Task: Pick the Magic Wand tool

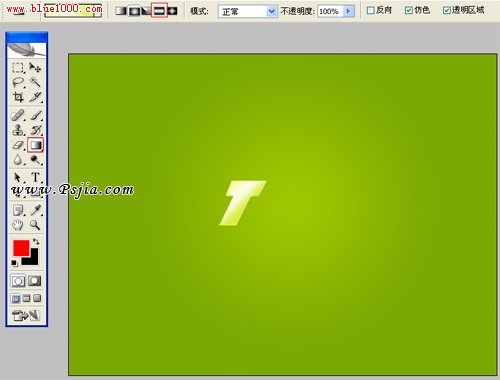Action: click(35, 82)
